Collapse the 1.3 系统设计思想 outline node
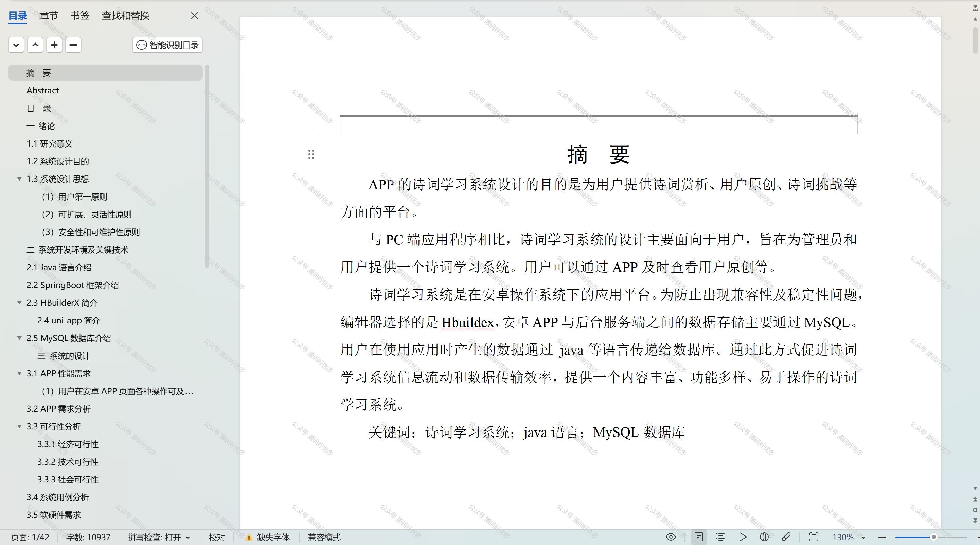Viewport: 980px width, 545px height. pos(19,178)
